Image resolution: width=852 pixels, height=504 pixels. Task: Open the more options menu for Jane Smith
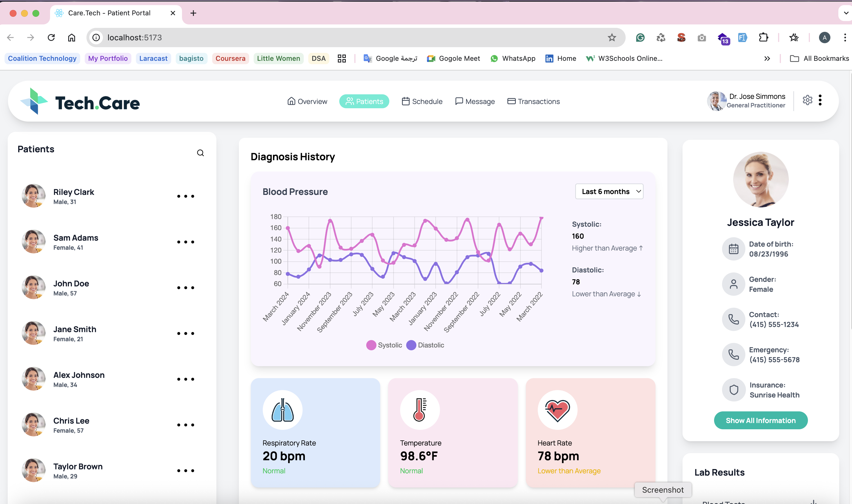(x=185, y=333)
